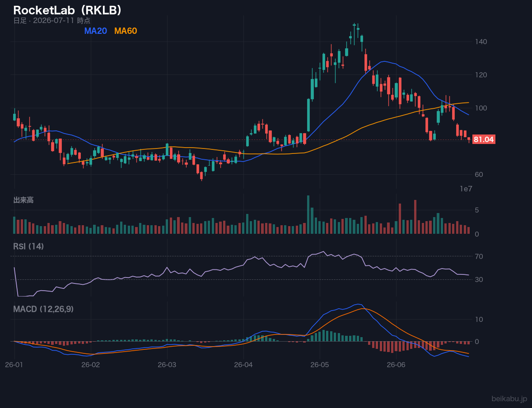The image size is (532, 408).
Task: Click the 26-01 date axis label
Action: [14, 365]
